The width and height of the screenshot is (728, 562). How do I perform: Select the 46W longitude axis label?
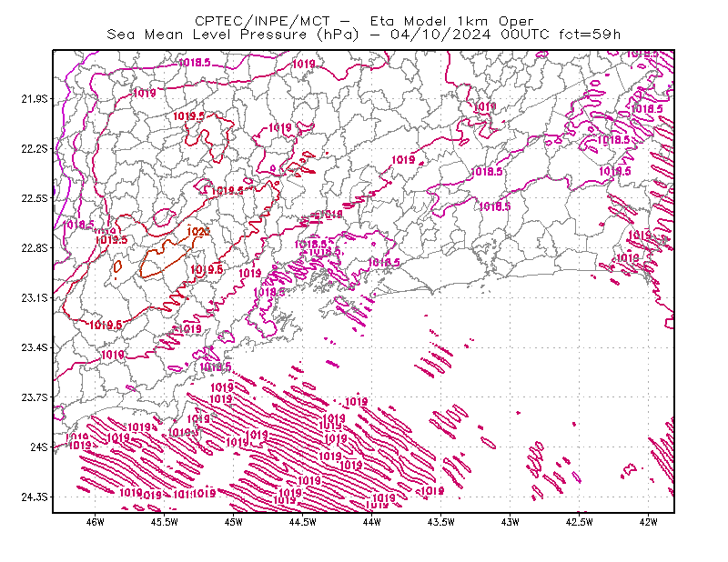tap(96, 522)
